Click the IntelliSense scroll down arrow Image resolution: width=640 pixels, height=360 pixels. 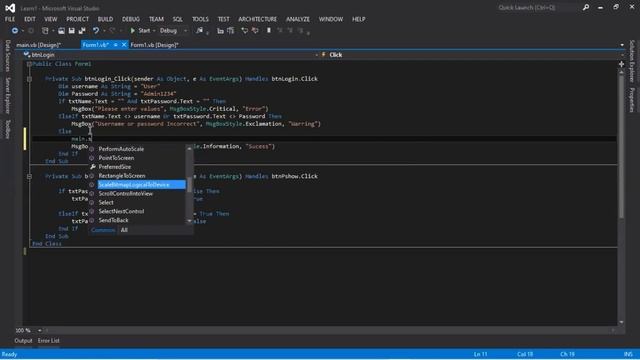(189, 221)
